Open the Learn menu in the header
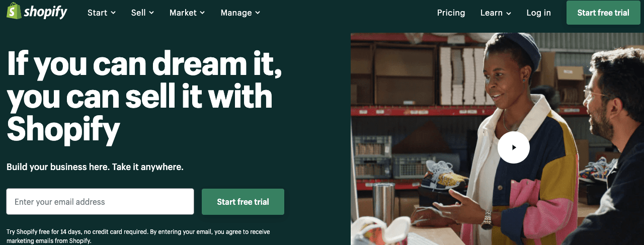The height and width of the screenshot is (245, 644). coord(496,13)
